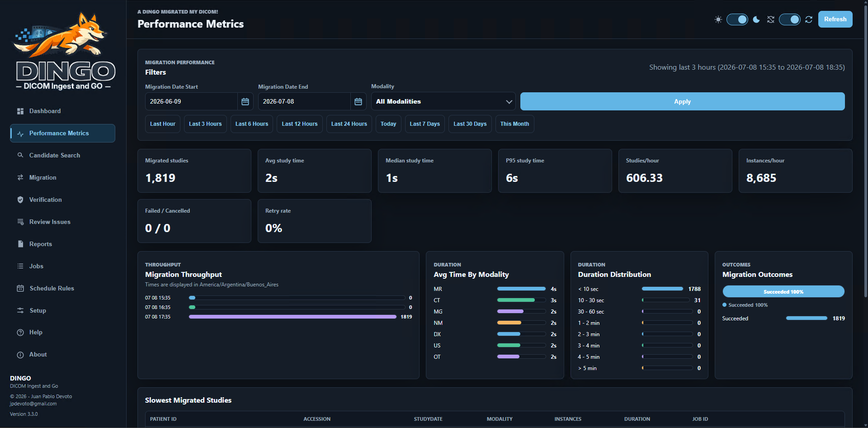Click the Schedule Rules calendar icon

[x=20, y=288]
